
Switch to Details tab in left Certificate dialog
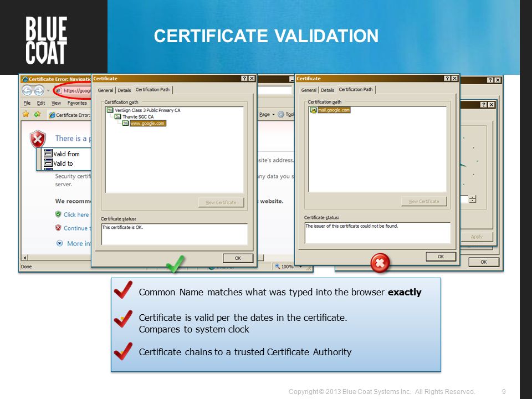(x=124, y=90)
